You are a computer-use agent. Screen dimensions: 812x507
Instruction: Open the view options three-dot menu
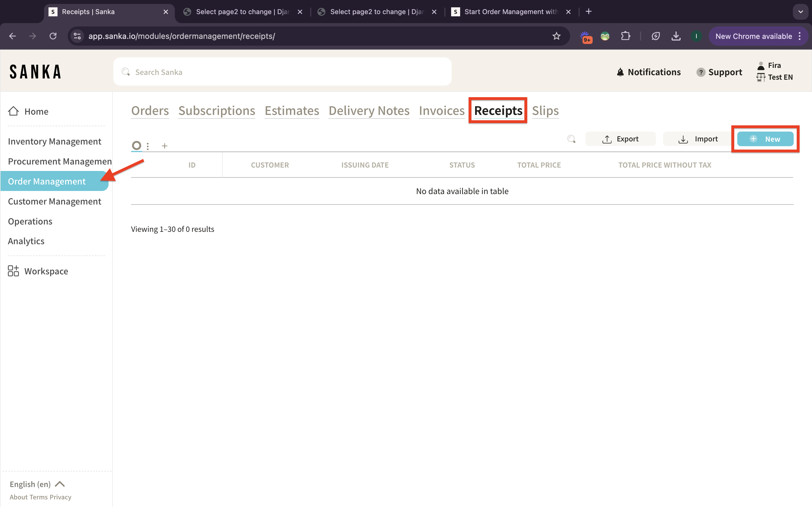pyautogui.click(x=148, y=146)
